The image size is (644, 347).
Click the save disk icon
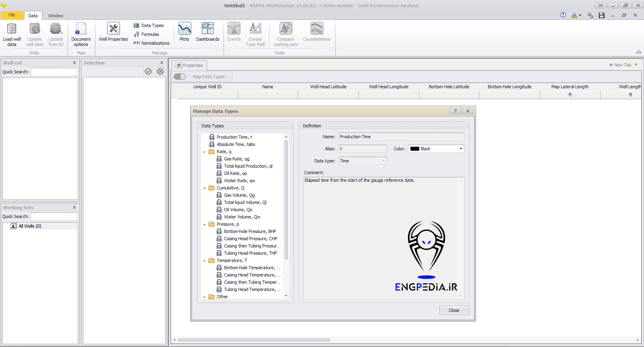coord(602,15)
